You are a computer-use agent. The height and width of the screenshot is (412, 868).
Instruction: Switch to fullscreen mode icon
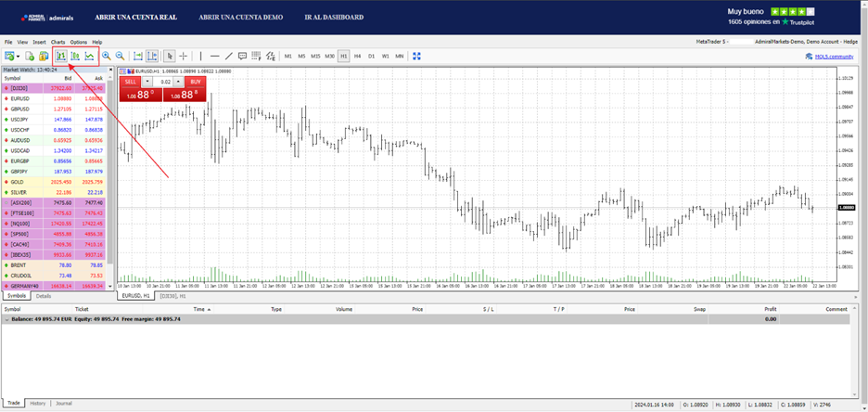tap(416, 56)
